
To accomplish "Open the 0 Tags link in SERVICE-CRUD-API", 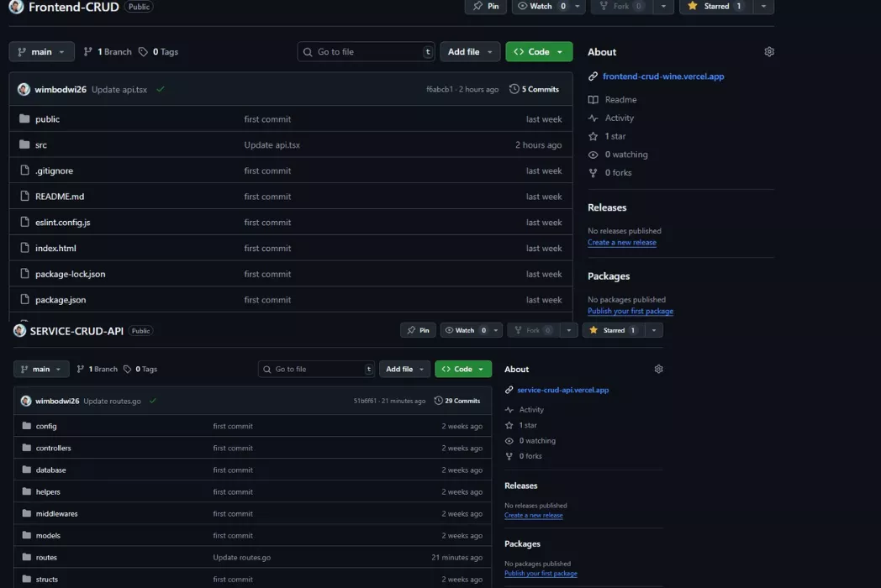I will click(x=140, y=369).
